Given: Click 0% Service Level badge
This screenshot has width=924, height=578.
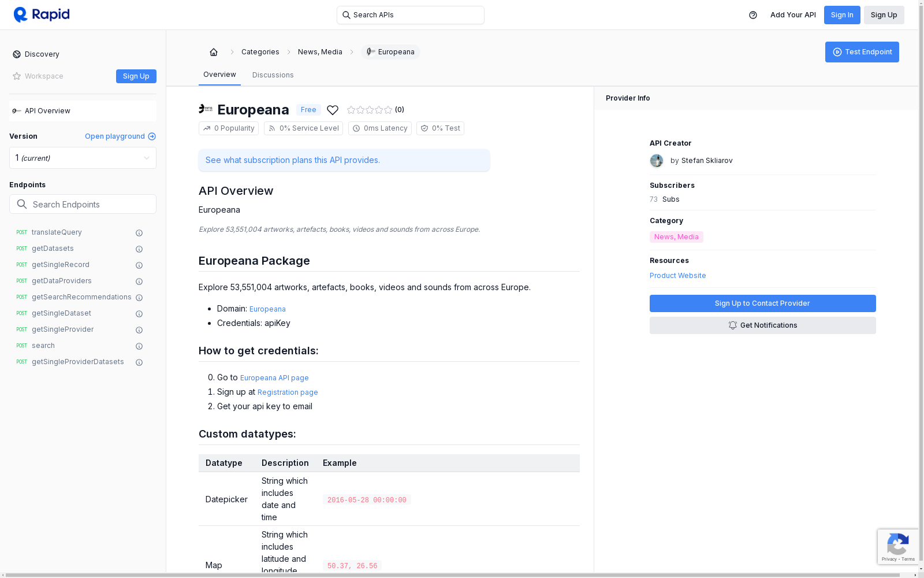Looking at the screenshot, I should click(303, 128).
